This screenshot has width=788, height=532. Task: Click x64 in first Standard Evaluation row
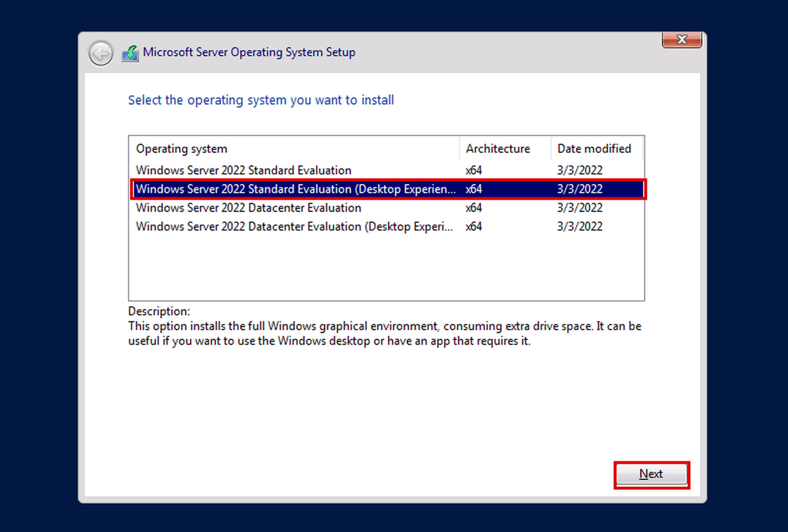click(x=474, y=170)
